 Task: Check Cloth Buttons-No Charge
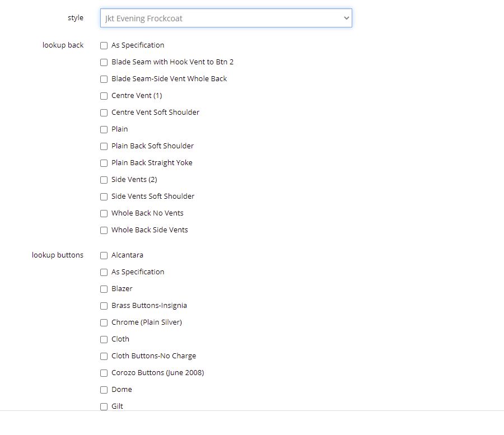(x=104, y=356)
